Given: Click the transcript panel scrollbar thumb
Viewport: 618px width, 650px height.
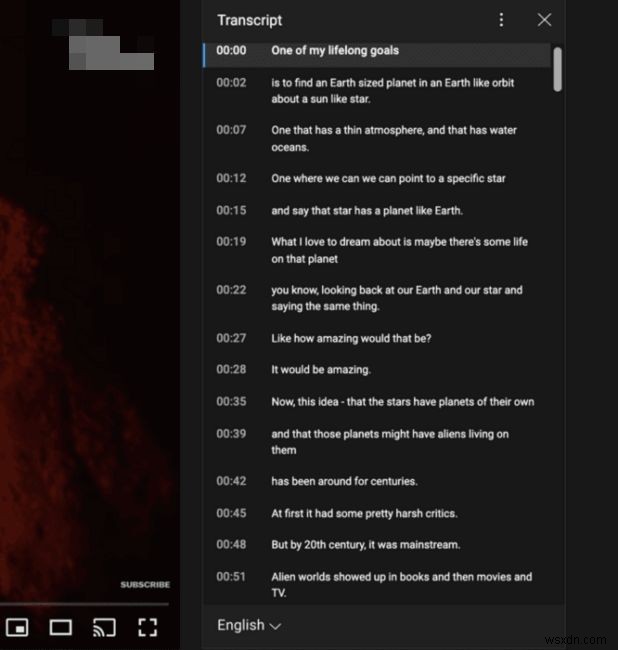Looking at the screenshot, I should pos(557,69).
